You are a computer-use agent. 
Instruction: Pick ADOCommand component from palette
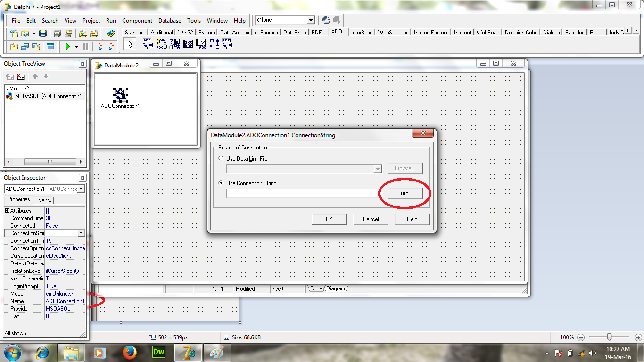coord(161,44)
